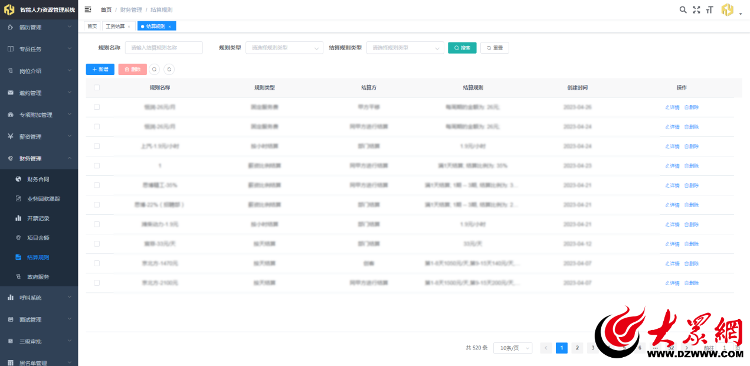Click the blue 新增 button
The height and width of the screenshot is (366, 750).
click(100, 69)
